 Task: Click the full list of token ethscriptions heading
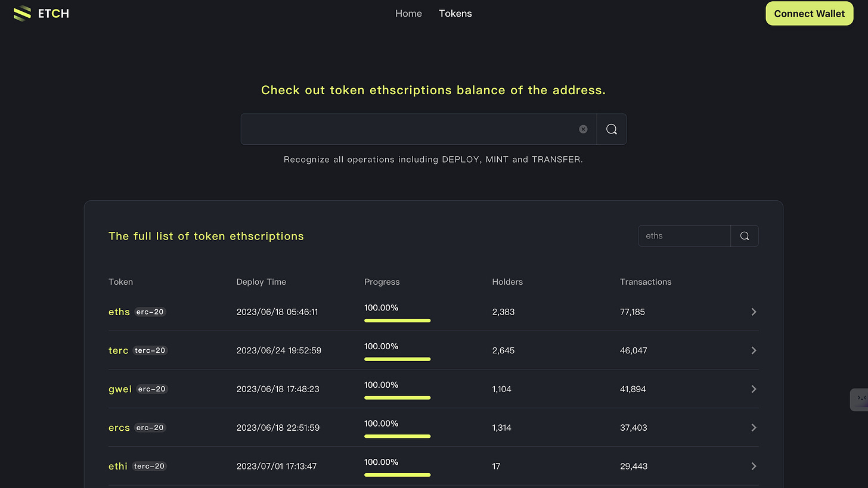click(x=206, y=236)
